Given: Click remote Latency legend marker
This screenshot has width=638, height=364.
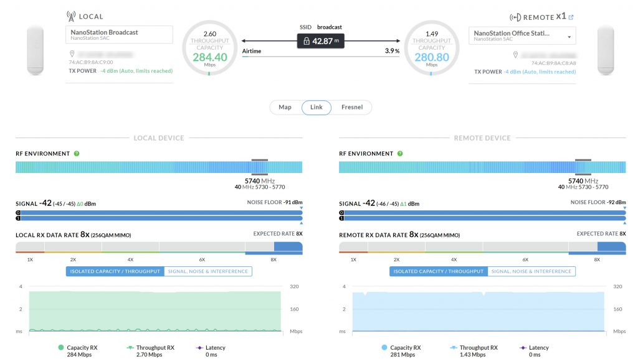Looking at the screenshot, I should pyautogui.click(x=523, y=348).
